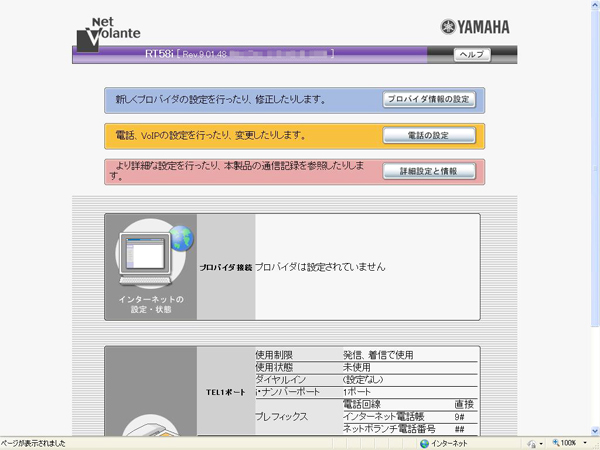Click the value 未使用
The height and width of the screenshot is (450, 600).
(x=357, y=367)
